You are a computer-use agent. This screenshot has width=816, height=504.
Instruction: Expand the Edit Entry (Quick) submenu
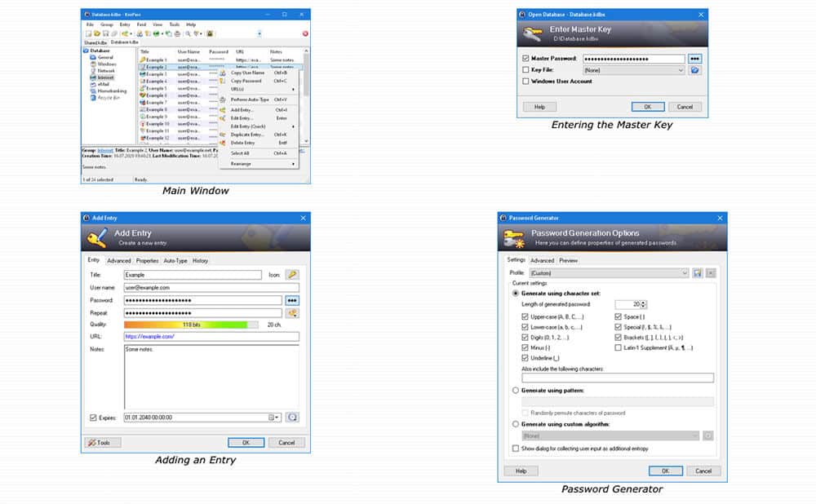coord(259,126)
